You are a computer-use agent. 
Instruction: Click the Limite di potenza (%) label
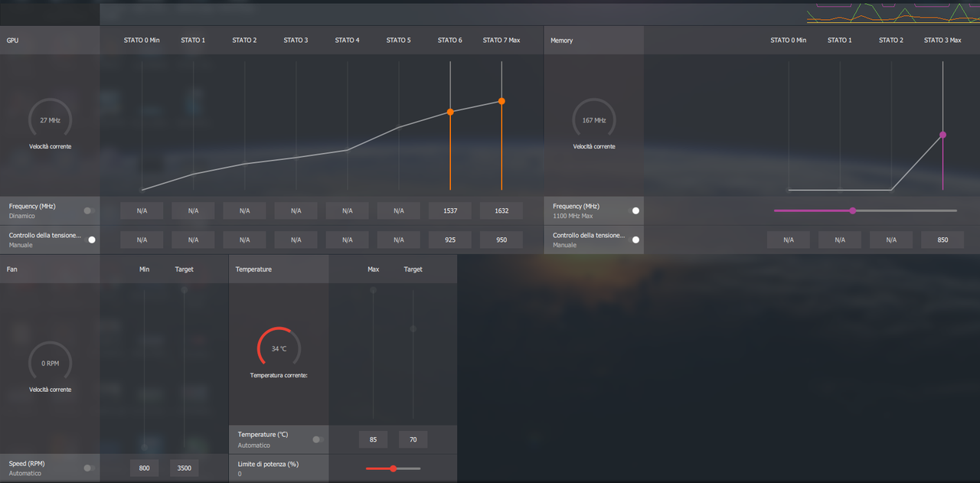[x=266, y=464]
